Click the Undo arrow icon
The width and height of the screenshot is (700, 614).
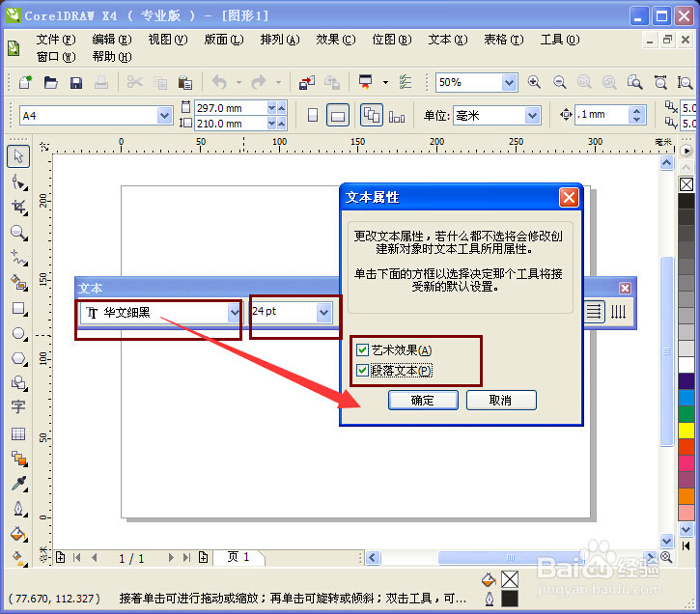(219, 82)
